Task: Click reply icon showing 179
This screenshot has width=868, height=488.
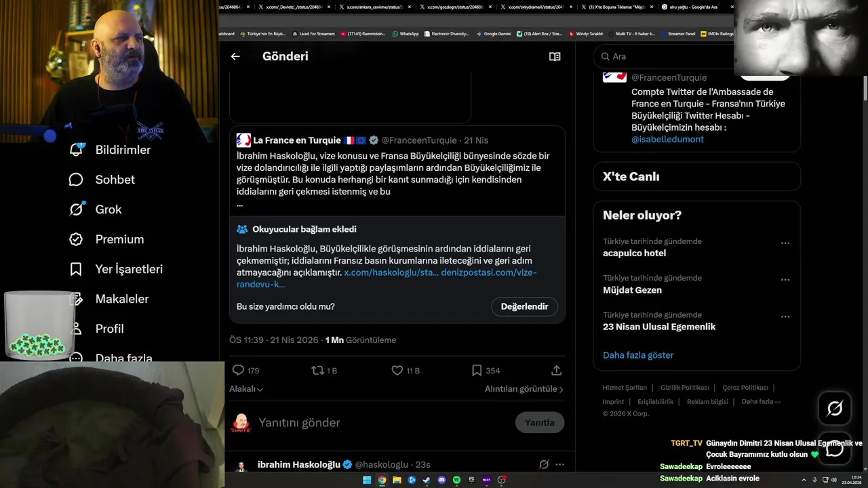Action: [x=238, y=370]
